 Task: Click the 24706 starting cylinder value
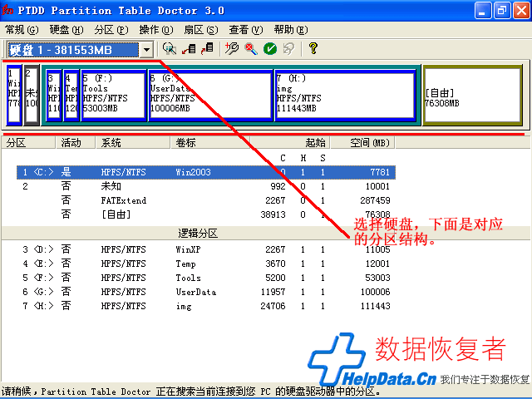click(273, 306)
